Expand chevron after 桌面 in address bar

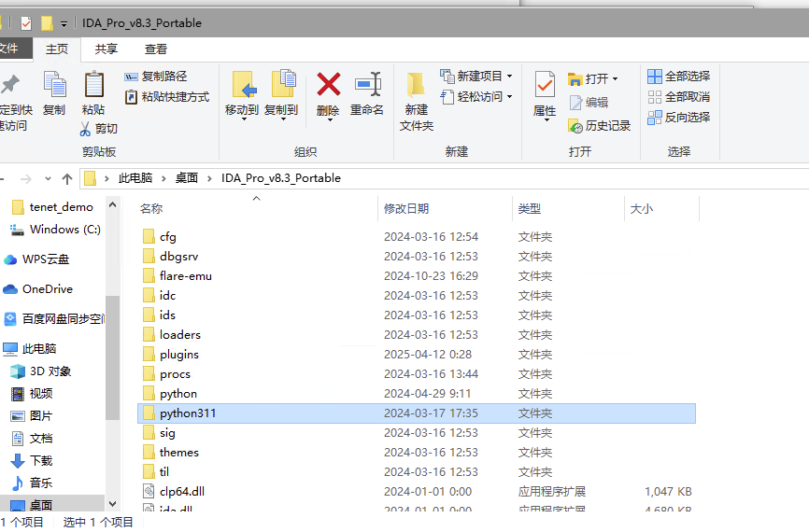[x=209, y=179]
